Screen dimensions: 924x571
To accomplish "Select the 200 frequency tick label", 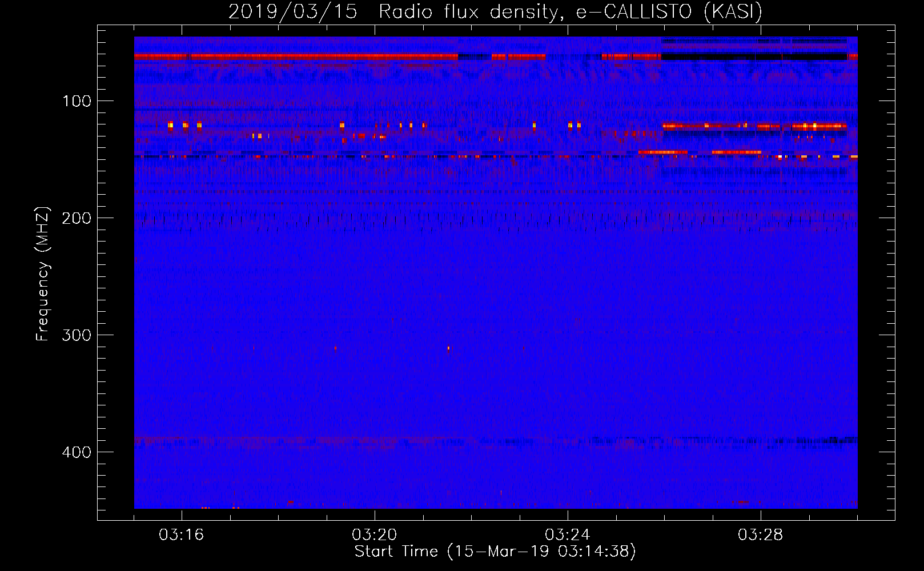I will (77, 218).
